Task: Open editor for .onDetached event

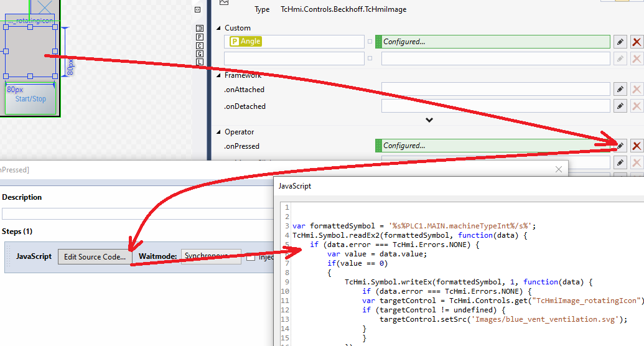Action: coord(620,106)
